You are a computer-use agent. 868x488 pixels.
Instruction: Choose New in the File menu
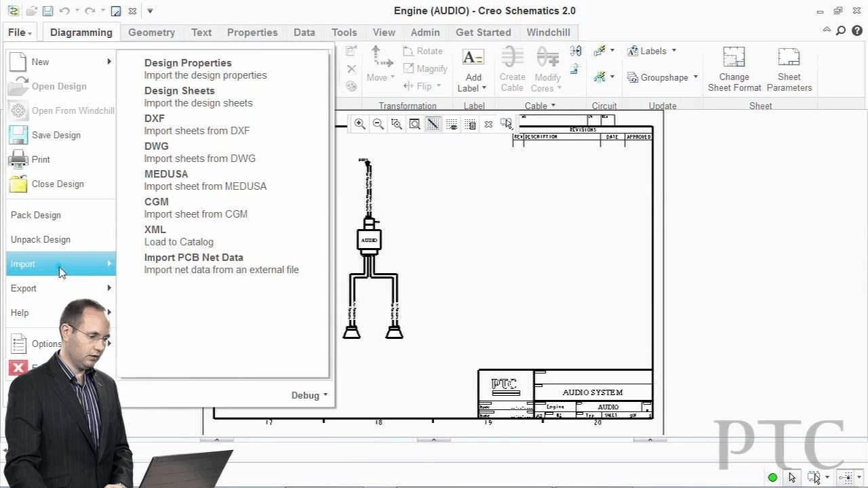61,62
